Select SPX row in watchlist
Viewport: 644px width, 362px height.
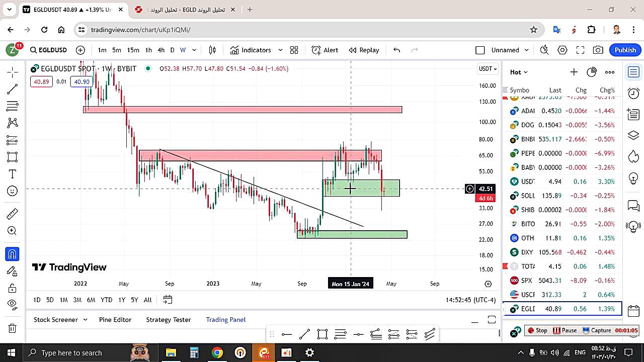(562, 280)
